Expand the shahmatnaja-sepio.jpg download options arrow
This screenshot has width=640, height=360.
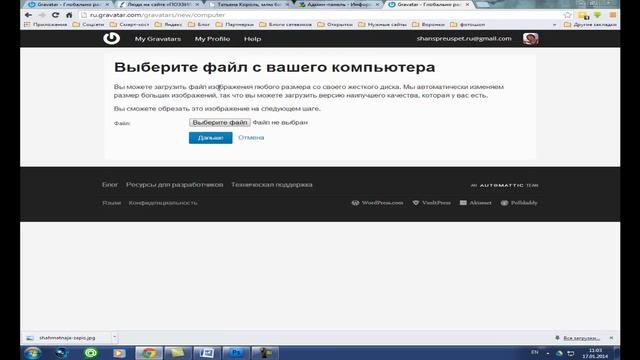pos(114,338)
